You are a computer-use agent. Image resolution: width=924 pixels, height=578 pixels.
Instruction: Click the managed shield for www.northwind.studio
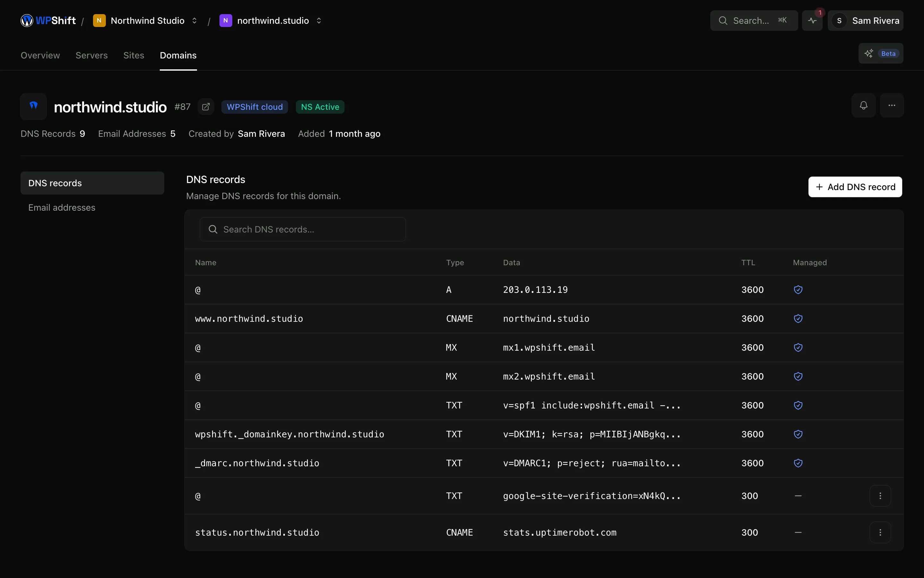coord(798,319)
